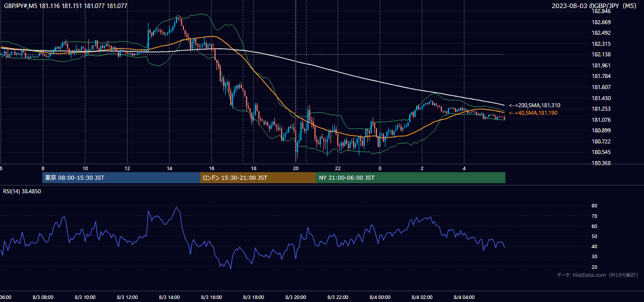Click price level 180.545 on the axis

coord(601,152)
